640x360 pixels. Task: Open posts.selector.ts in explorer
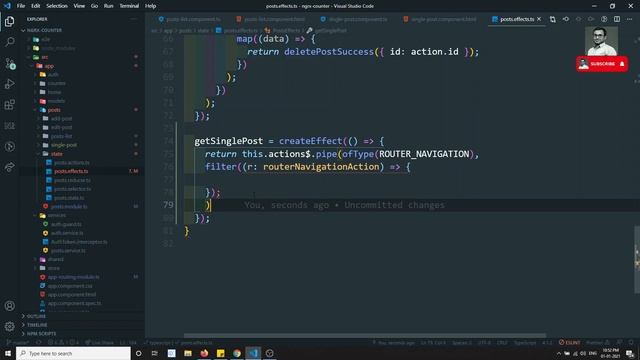(x=72, y=189)
